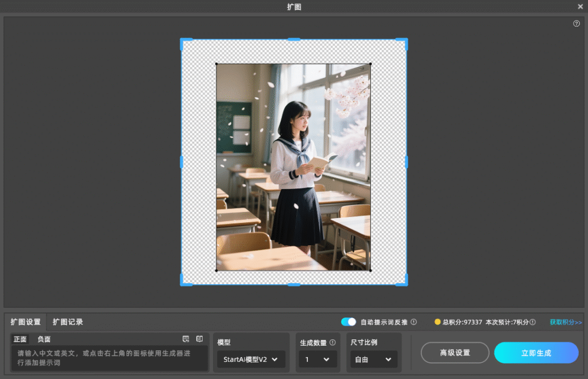Click the 立即生成 generate button

[x=536, y=353]
